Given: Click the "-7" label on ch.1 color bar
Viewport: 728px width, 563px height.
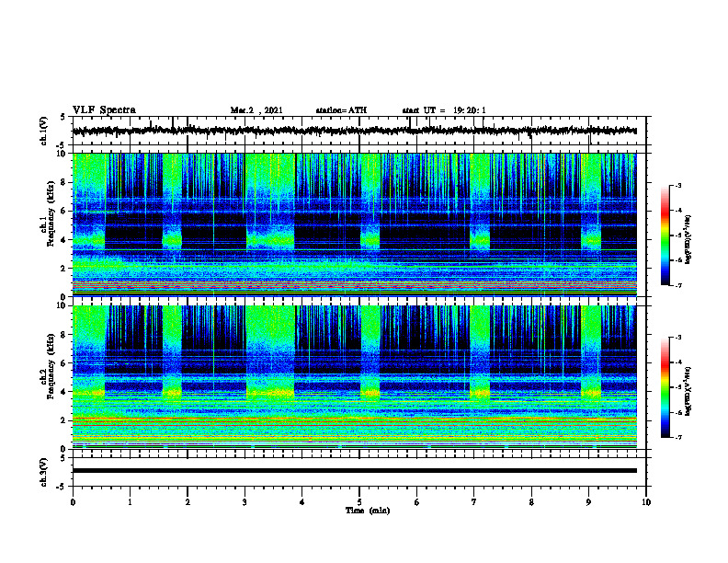Looking at the screenshot, I should (x=678, y=285).
